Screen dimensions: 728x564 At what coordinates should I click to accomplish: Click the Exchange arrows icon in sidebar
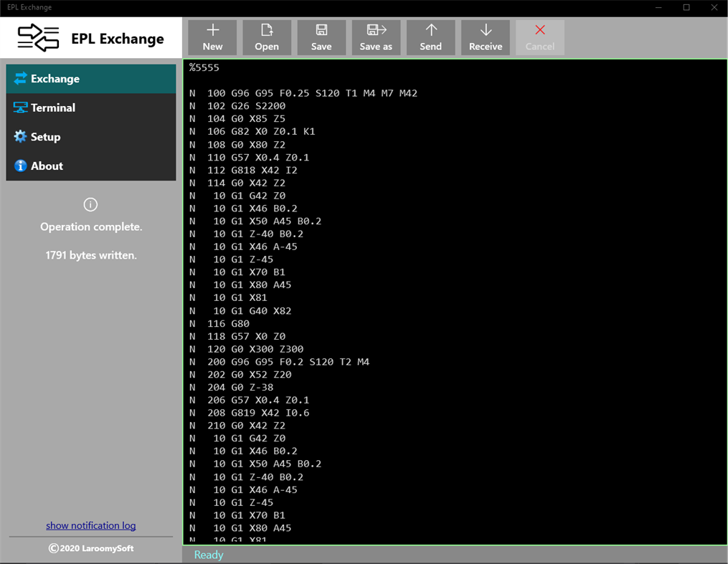coord(19,79)
